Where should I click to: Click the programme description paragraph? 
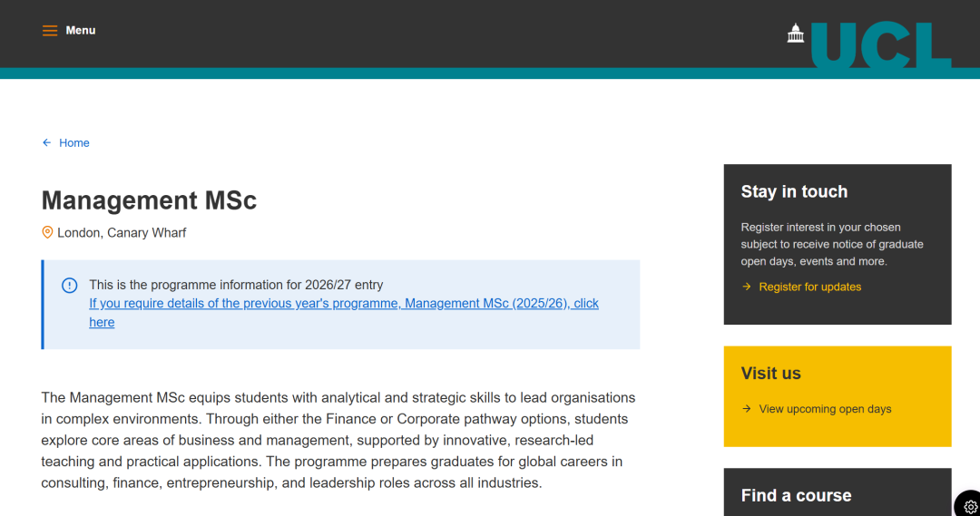click(338, 440)
